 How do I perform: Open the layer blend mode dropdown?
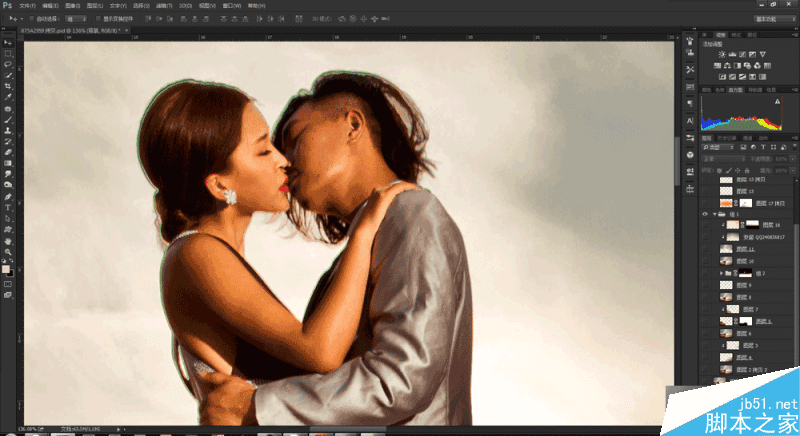point(723,159)
